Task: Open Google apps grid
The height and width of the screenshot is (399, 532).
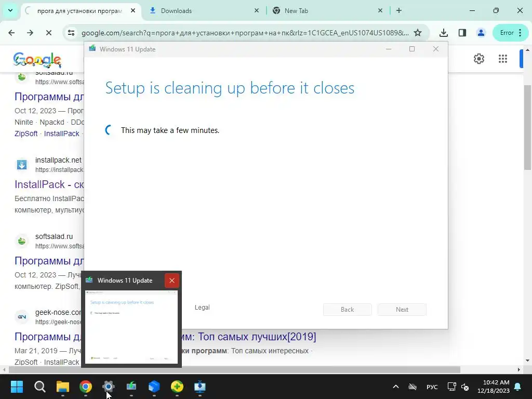Action: tap(503, 59)
